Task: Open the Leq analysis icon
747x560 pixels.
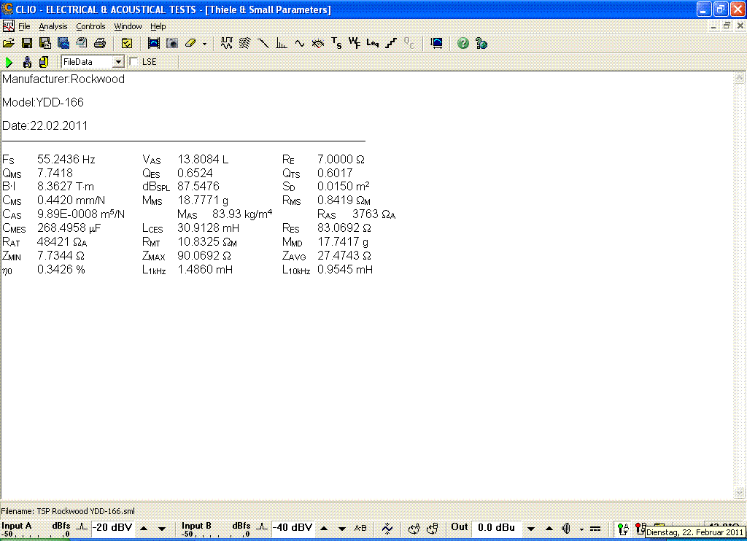Action: click(373, 43)
